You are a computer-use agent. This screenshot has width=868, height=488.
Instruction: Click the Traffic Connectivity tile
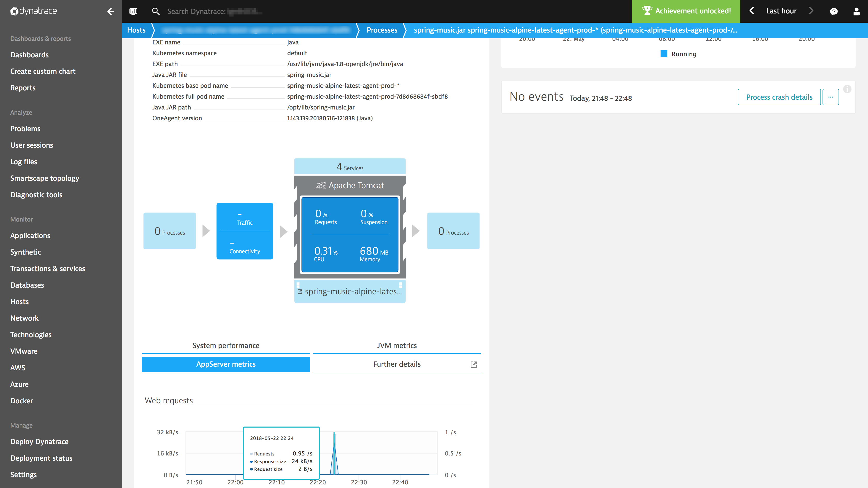pyautogui.click(x=245, y=231)
